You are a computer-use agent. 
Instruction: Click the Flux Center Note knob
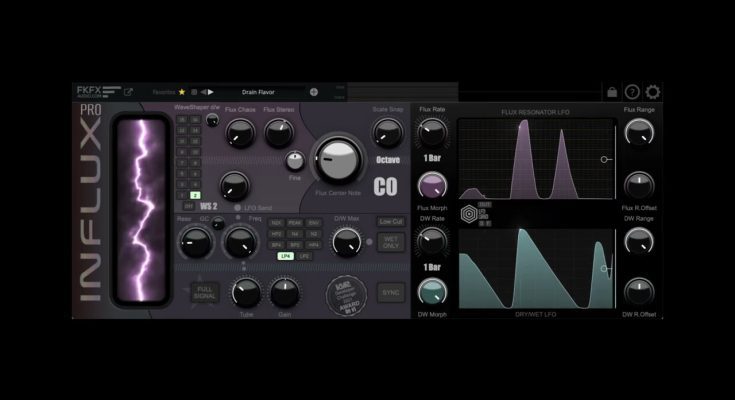click(x=337, y=158)
